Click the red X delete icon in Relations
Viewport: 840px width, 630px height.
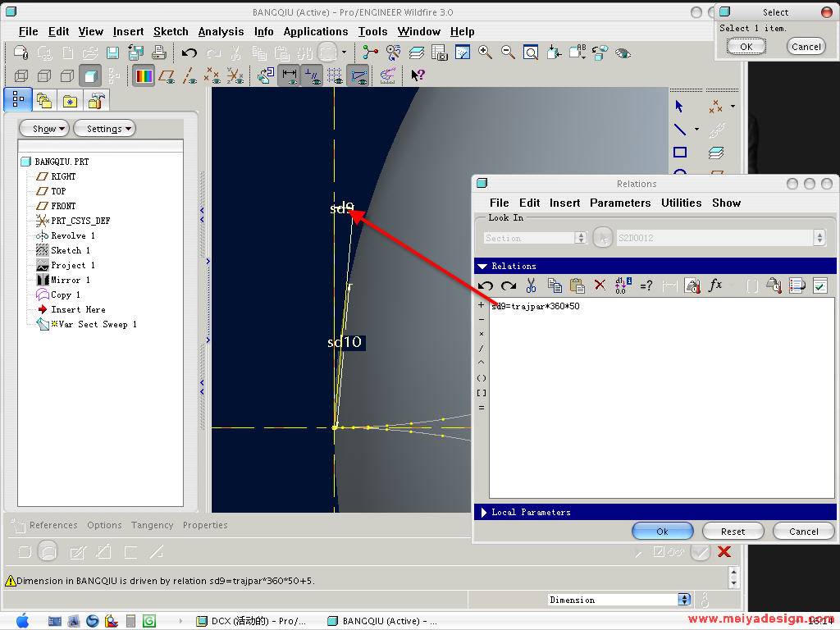click(x=600, y=285)
